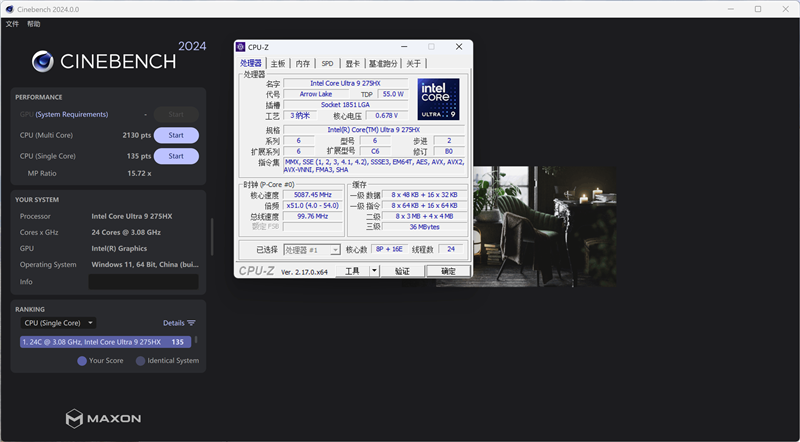Switch to the 内存 tab in CPU-Z

coord(303,63)
